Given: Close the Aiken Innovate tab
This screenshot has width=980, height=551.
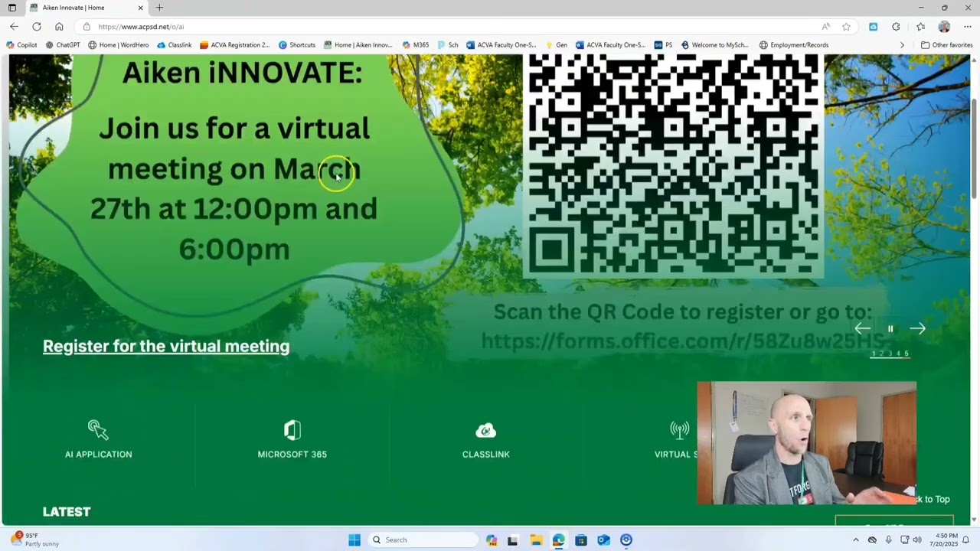Looking at the screenshot, I should [140, 8].
